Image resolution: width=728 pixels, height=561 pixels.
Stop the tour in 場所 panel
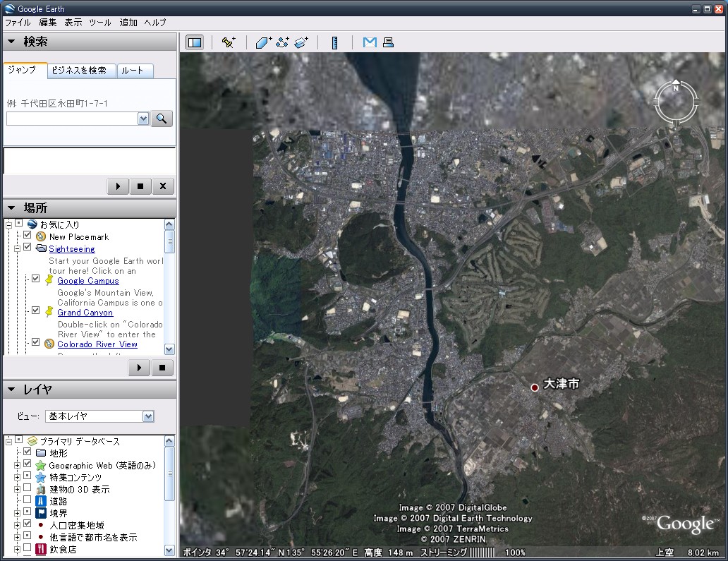(x=162, y=368)
